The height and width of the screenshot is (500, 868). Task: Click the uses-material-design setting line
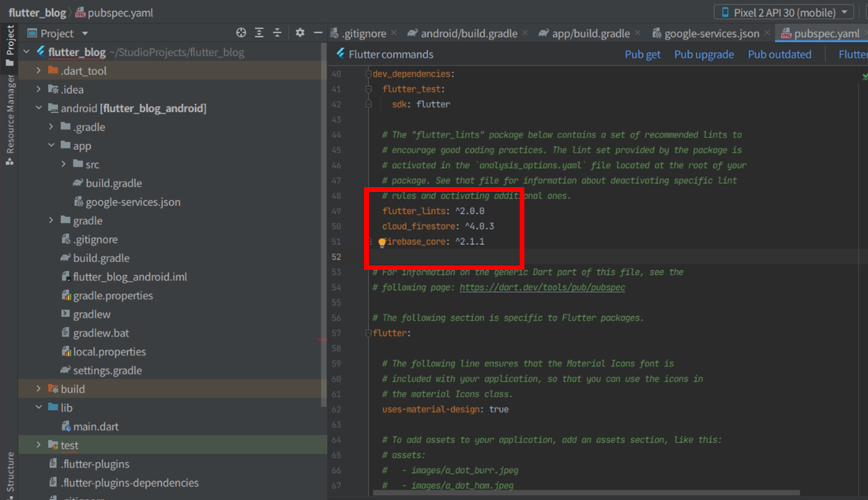coord(445,409)
